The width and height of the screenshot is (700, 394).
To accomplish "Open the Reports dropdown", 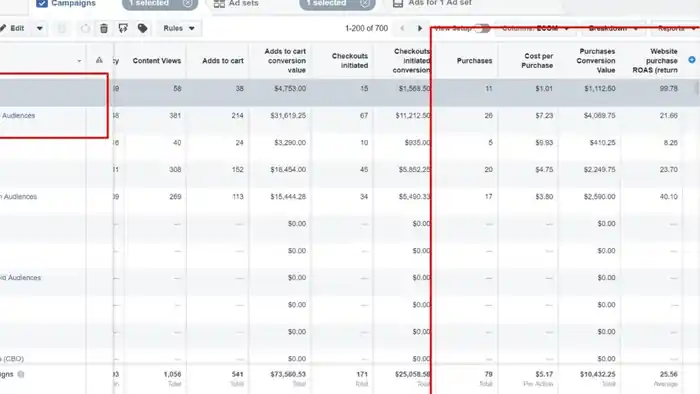I will [x=676, y=28].
